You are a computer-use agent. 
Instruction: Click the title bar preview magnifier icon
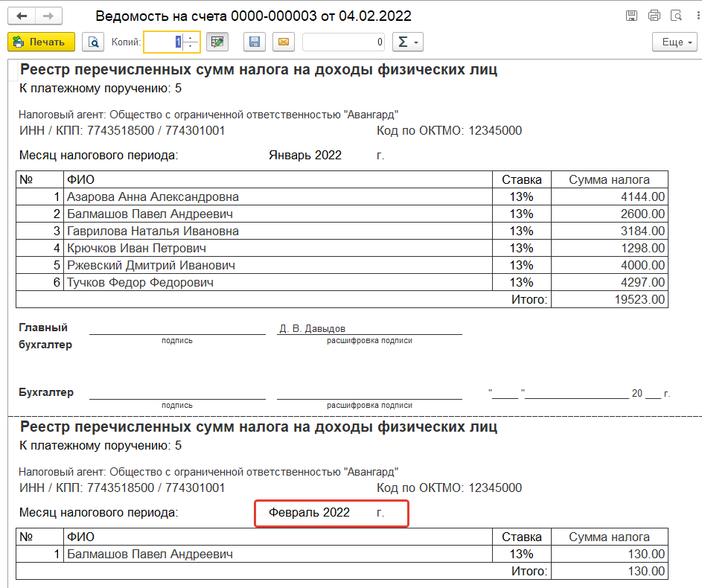pos(677,16)
